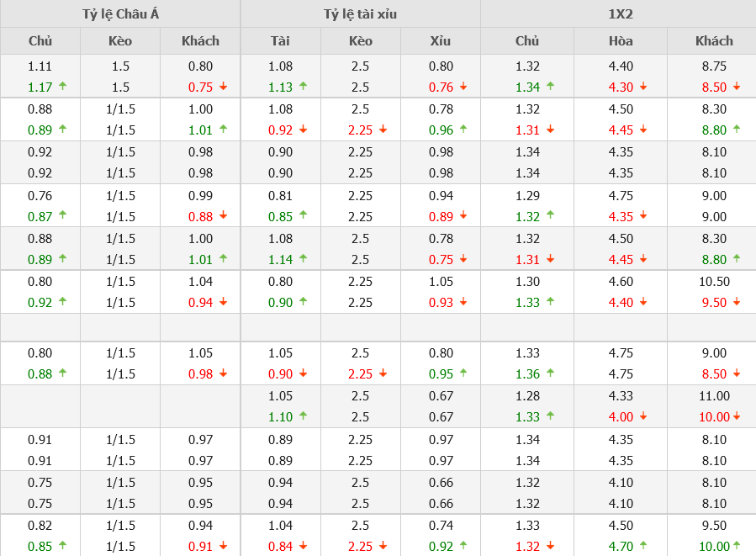Click the green up arrow beside 1.17
The height and width of the screenshot is (556, 756).
[62, 86]
